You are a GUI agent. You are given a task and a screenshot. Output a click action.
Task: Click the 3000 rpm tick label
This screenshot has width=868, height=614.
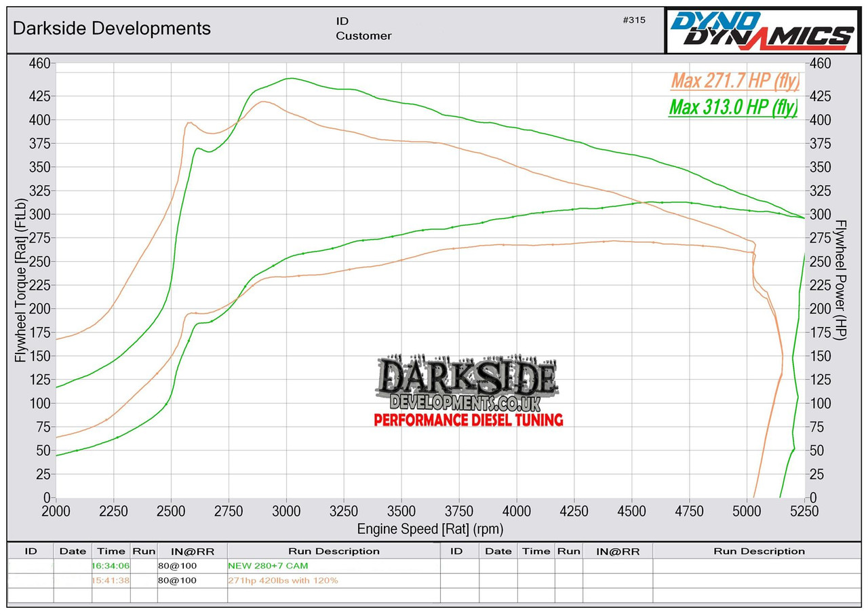click(286, 511)
